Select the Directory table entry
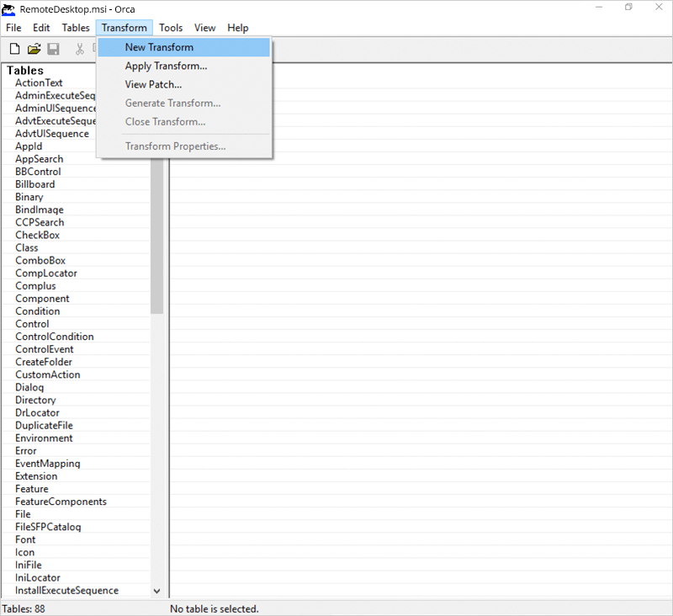The height and width of the screenshot is (616, 673). coord(35,400)
